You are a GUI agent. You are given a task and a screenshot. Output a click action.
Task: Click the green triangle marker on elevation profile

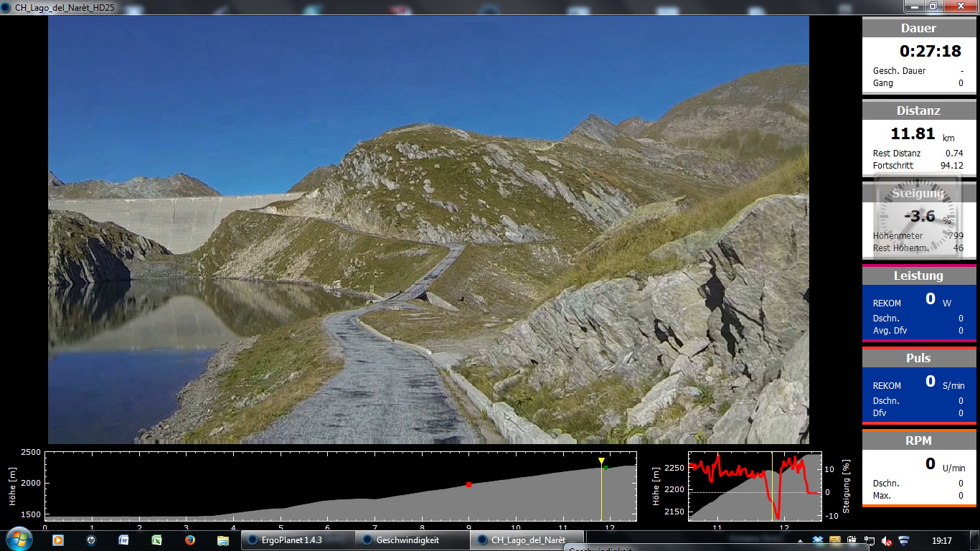pyautogui.click(x=606, y=468)
